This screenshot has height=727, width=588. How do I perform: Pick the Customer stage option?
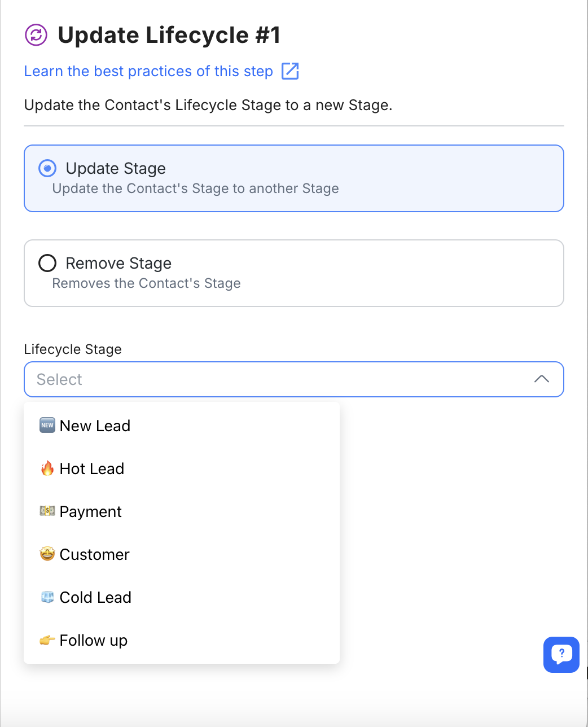click(95, 554)
